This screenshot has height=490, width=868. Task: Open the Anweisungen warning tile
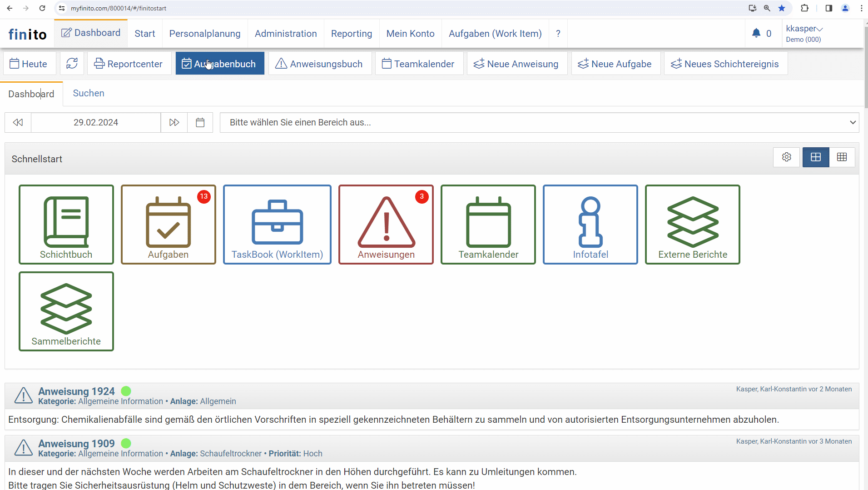[x=386, y=225]
